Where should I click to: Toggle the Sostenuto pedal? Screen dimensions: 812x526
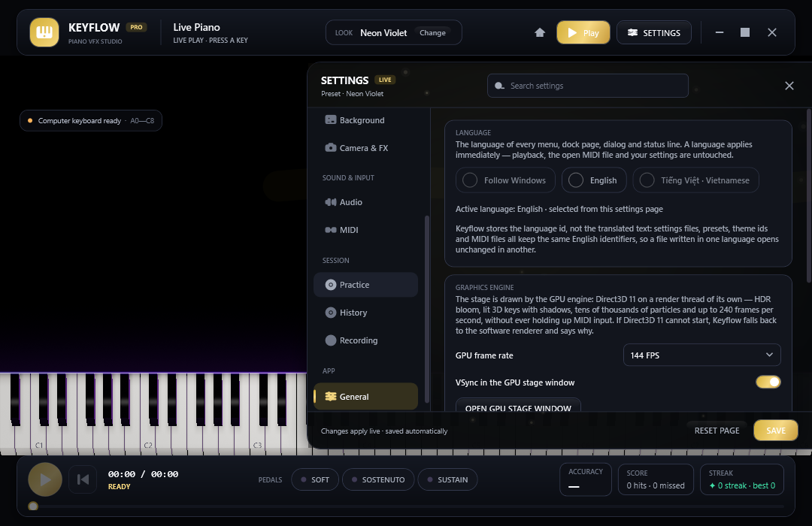point(378,479)
